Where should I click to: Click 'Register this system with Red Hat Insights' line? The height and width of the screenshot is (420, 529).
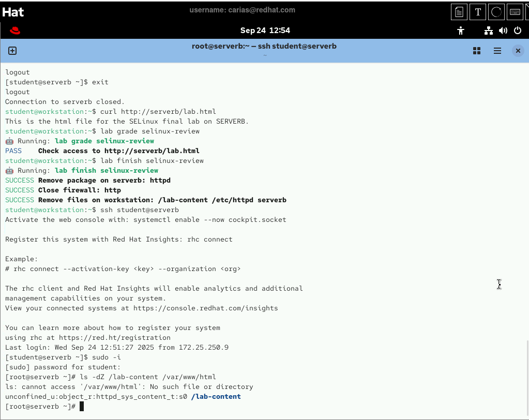tap(119, 239)
